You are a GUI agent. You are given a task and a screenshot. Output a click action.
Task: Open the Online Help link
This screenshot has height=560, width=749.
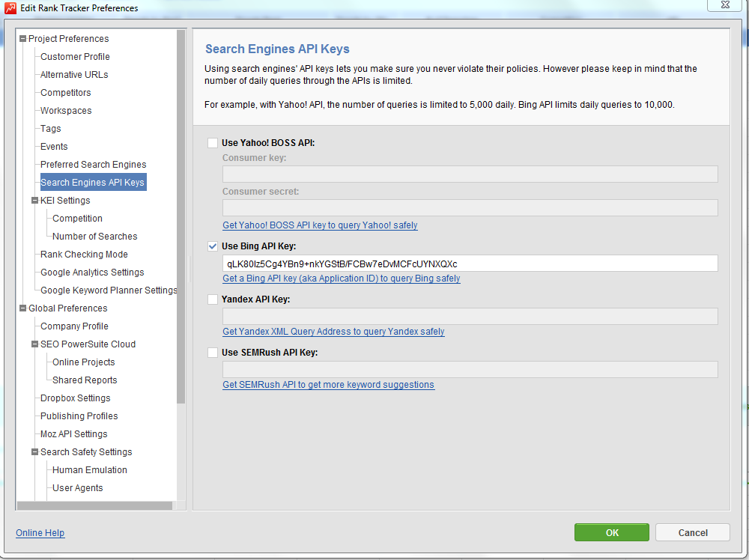coord(40,533)
